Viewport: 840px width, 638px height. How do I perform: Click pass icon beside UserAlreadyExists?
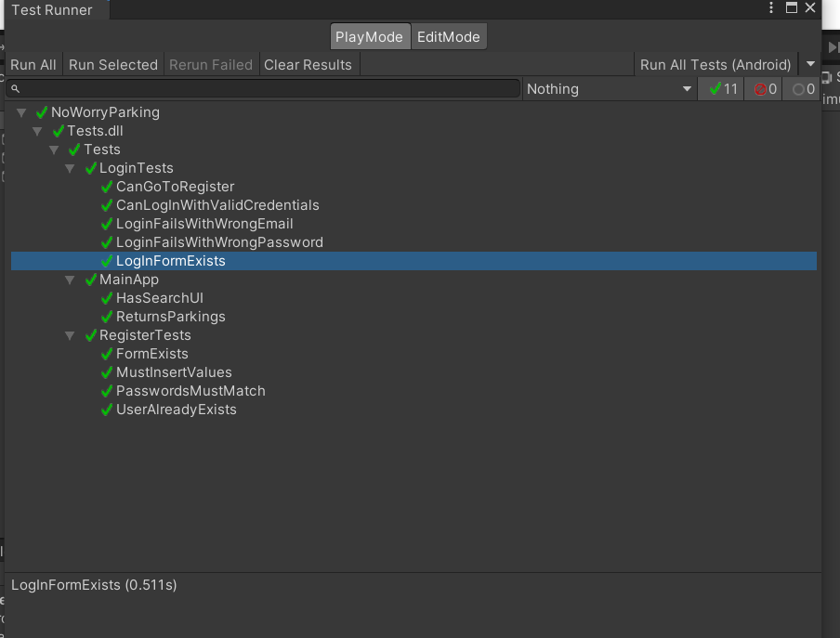107,410
